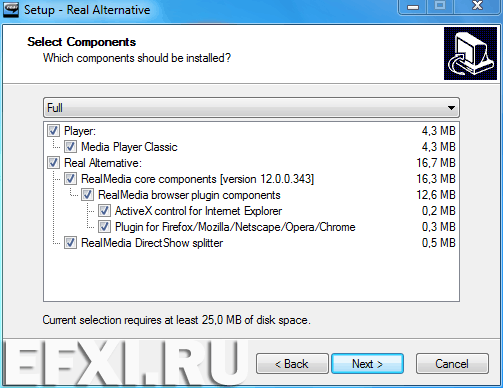Image resolution: width=503 pixels, height=388 pixels.
Task: Toggle RealMedia core components checkbox
Action: (70, 179)
